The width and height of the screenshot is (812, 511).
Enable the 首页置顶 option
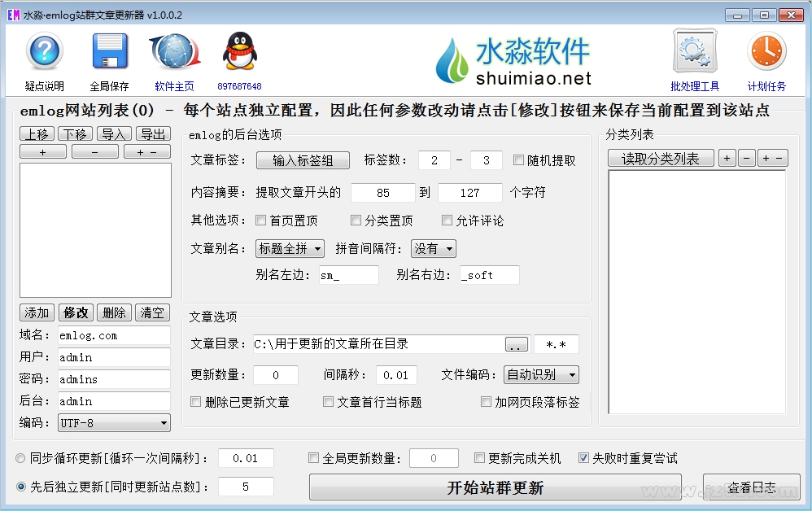click(x=261, y=221)
